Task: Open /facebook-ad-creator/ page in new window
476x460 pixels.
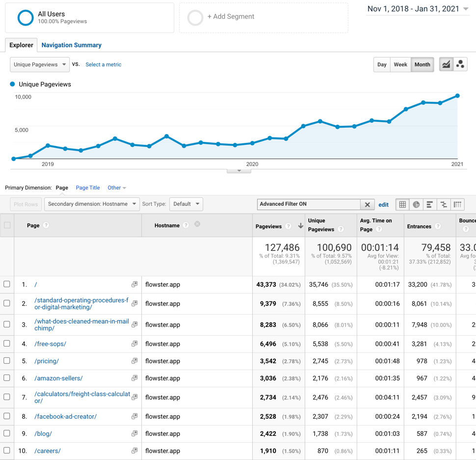Action: [x=134, y=416]
